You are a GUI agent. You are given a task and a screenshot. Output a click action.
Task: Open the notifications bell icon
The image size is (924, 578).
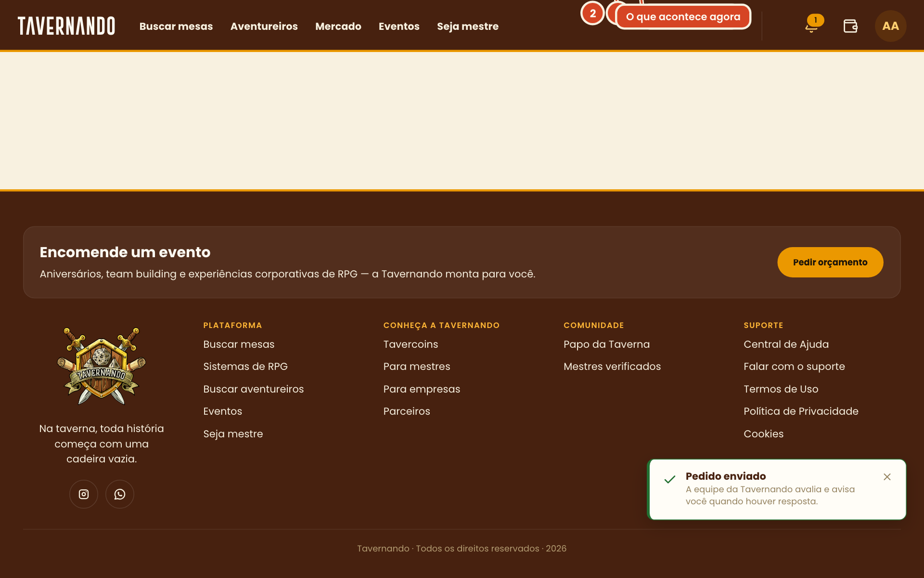click(x=812, y=26)
